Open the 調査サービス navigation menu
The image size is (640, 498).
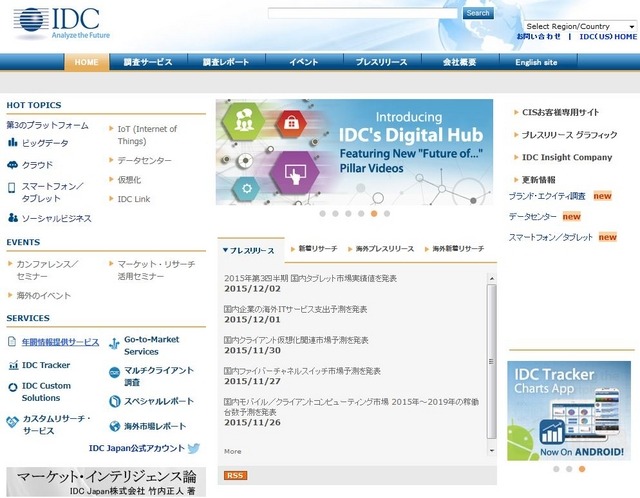pyautogui.click(x=148, y=62)
